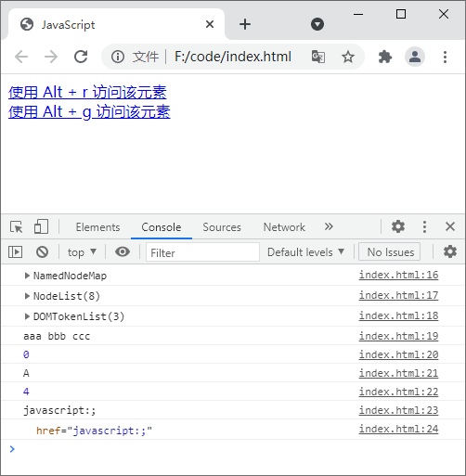Minimize the browser window
This screenshot has width=466, height=476.
point(358,14)
